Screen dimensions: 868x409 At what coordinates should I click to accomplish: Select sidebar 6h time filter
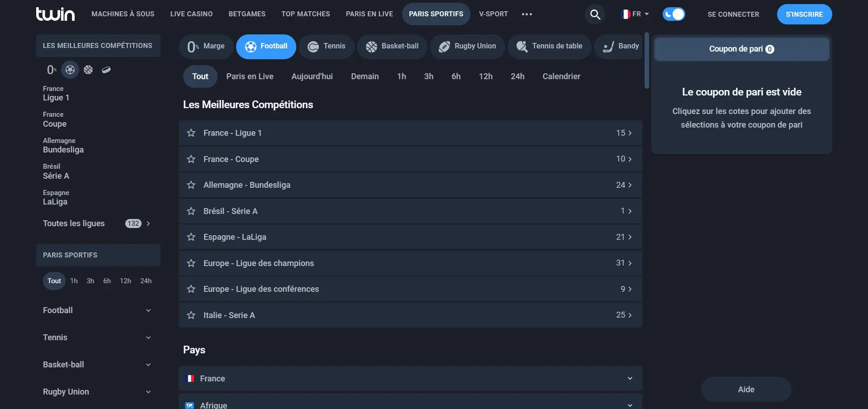tap(107, 281)
